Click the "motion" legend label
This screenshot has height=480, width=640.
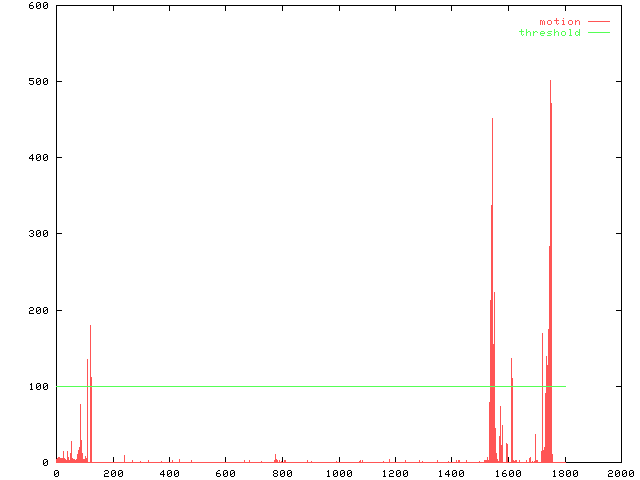tap(559, 22)
